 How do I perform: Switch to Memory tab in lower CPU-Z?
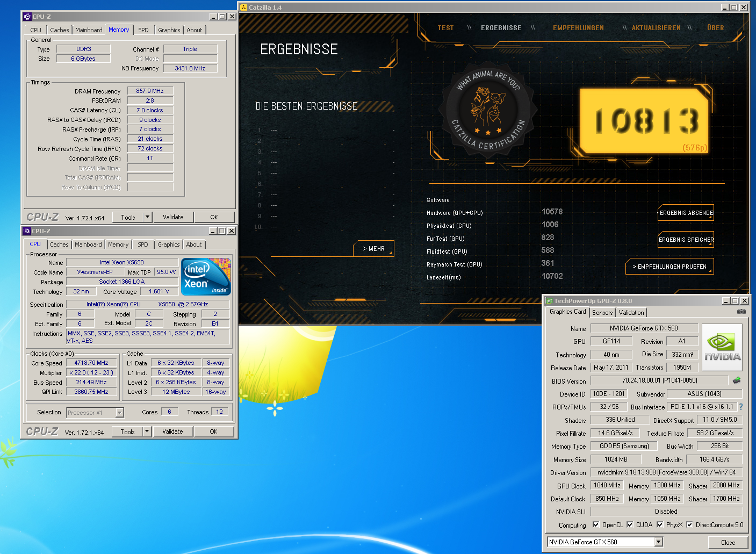(118, 244)
